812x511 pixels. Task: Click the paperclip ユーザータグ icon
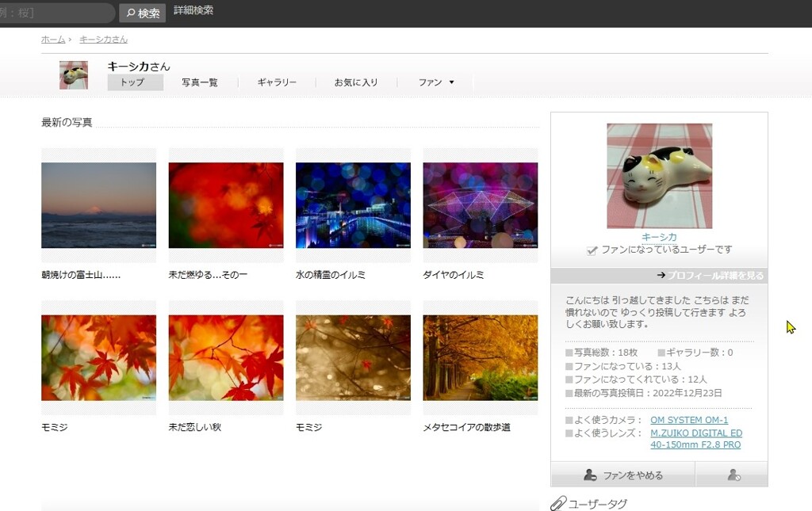558,503
